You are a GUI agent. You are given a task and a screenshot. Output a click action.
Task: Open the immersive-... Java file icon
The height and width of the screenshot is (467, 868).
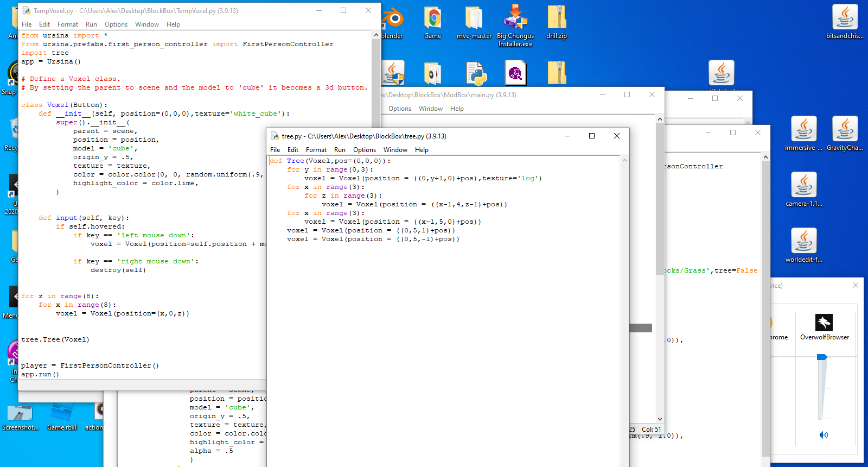coord(803,134)
